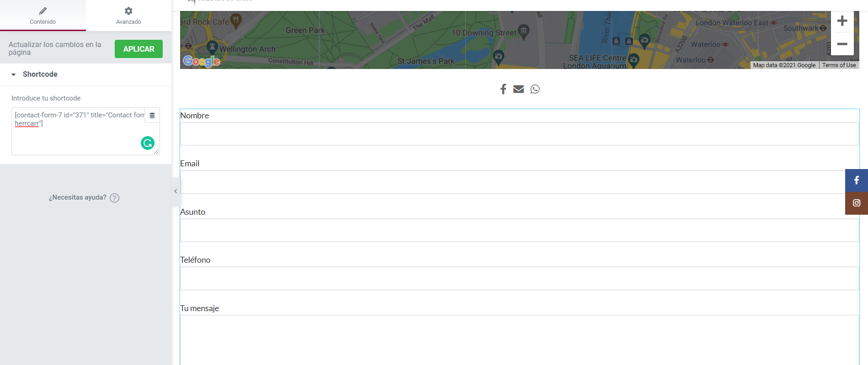Collapse the Elementor side panel
The width and height of the screenshot is (868, 365).
click(x=176, y=191)
